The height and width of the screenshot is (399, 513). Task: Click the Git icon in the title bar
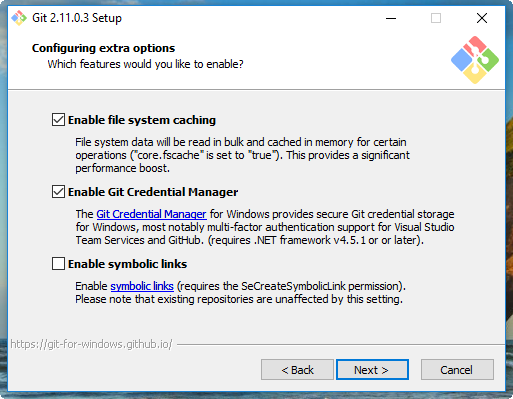pyautogui.click(x=19, y=18)
